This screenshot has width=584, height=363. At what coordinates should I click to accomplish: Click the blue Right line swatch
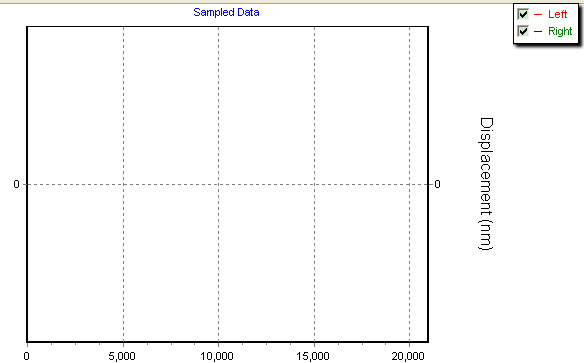click(538, 31)
